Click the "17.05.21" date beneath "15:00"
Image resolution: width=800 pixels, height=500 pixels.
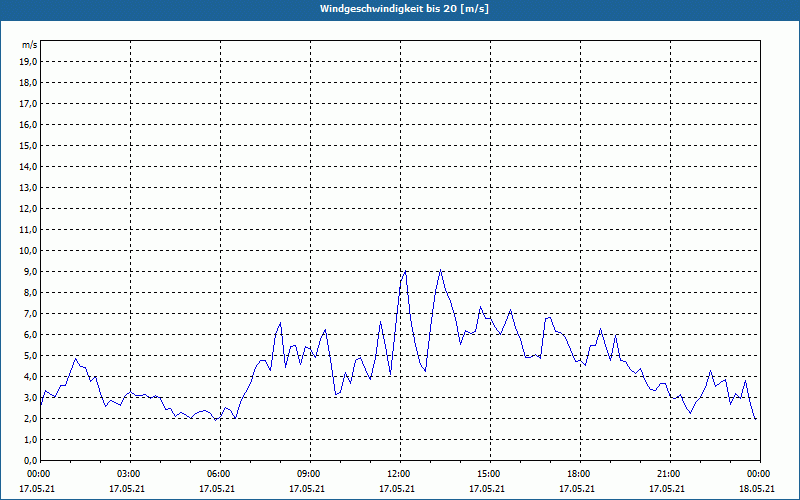pos(487,488)
